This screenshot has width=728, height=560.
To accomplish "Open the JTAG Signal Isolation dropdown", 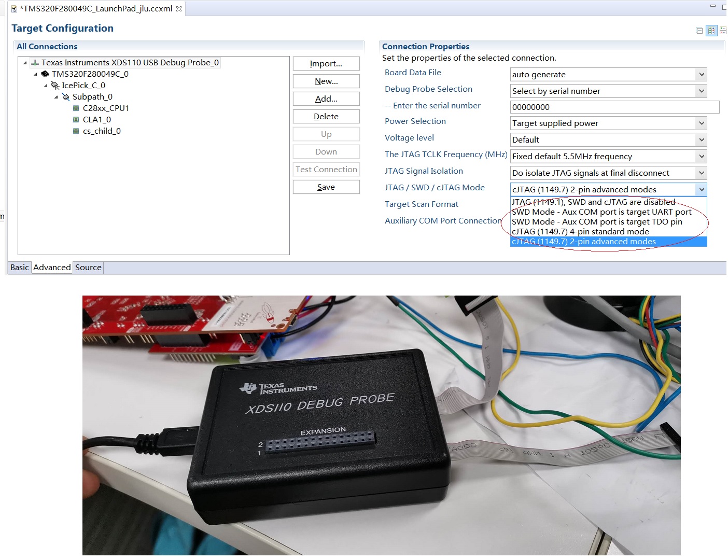I will click(x=702, y=173).
